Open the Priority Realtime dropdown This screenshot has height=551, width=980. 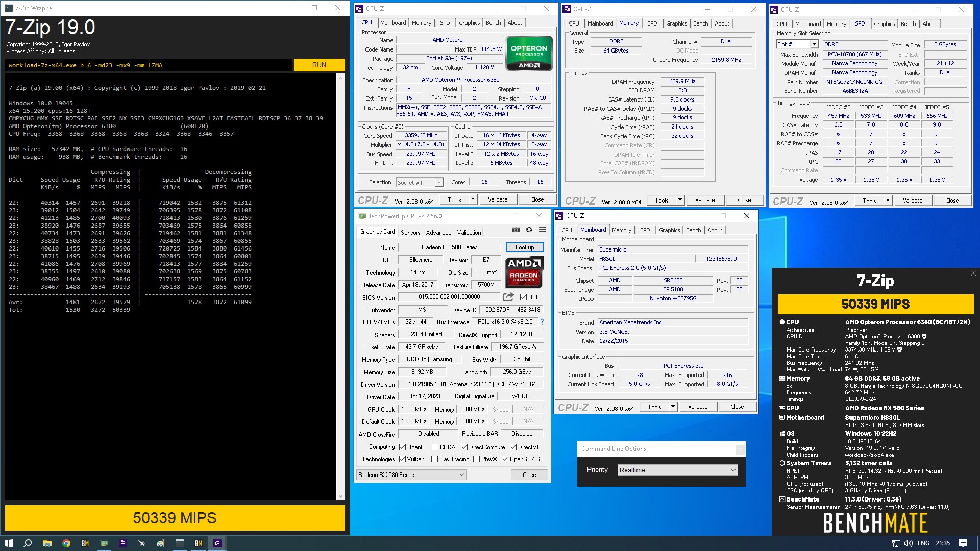coord(677,470)
